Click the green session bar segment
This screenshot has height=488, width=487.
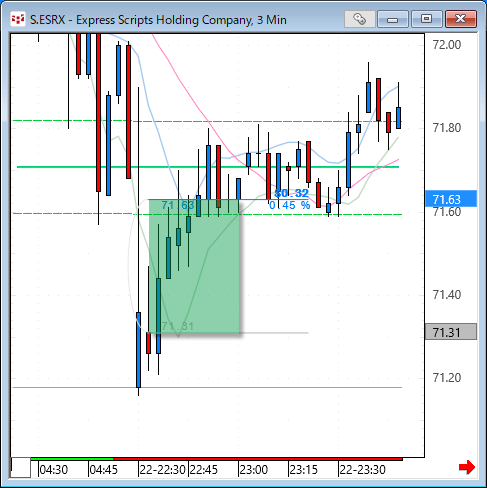(72, 459)
